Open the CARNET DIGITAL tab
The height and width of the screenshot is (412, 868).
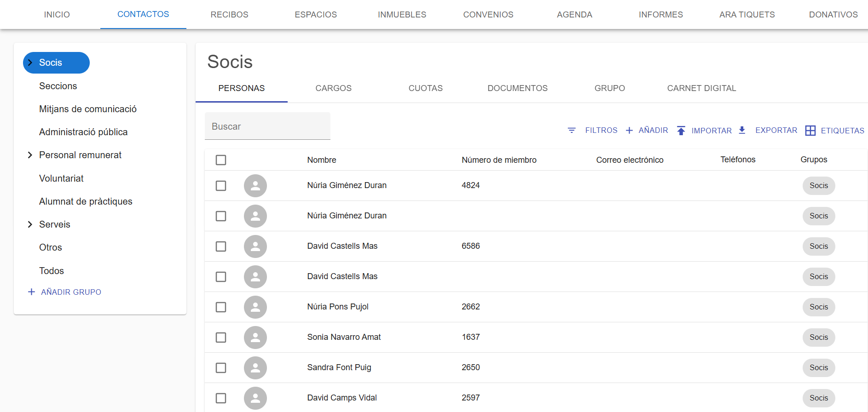coord(702,88)
